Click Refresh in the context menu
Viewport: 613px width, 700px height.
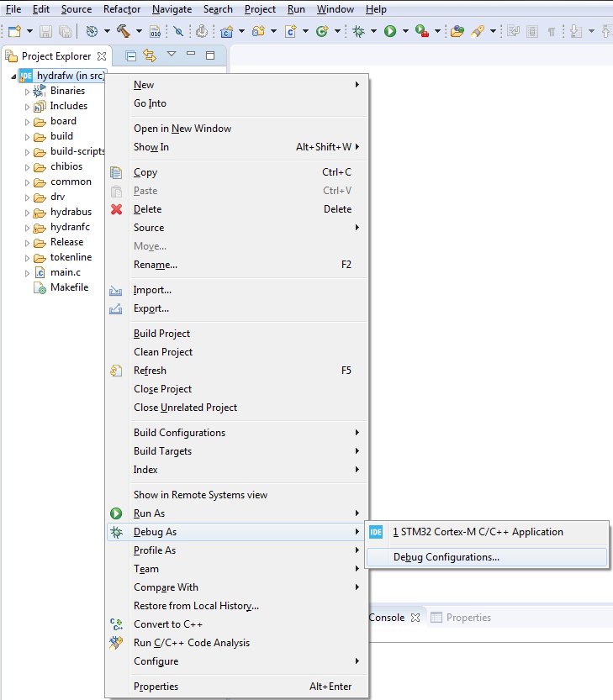pyautogui.click(x=237, y=371)
